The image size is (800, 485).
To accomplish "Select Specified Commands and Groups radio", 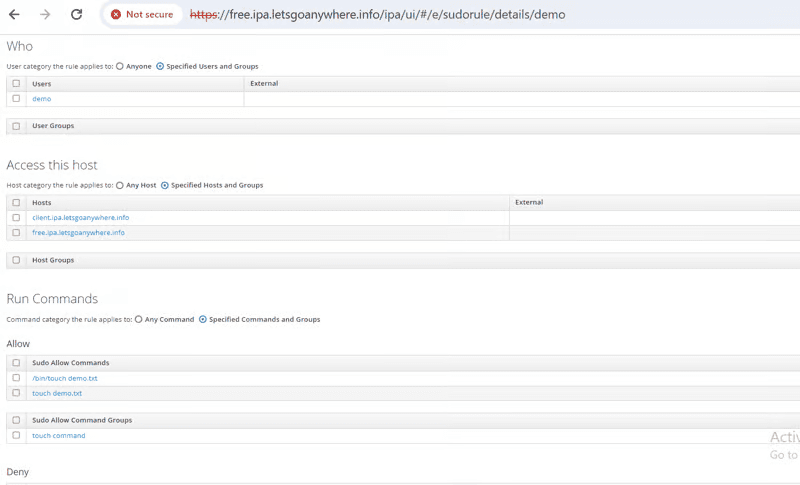I will 203,319.
